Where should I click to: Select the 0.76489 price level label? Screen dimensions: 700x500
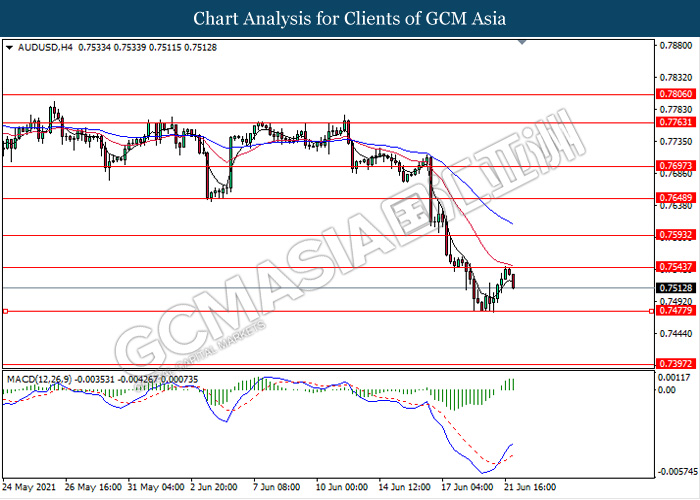pos(676,197)
